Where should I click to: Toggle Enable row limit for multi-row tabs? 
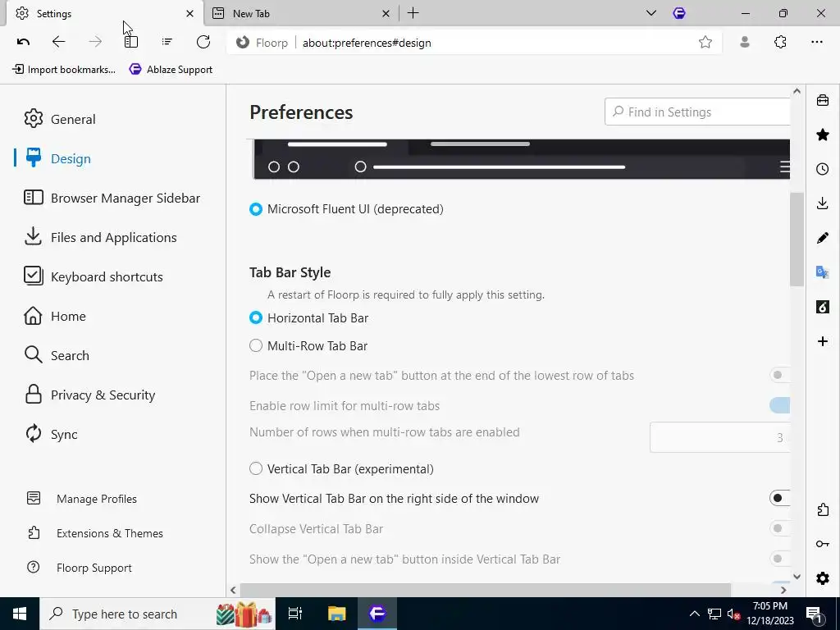tap(779, 405)
